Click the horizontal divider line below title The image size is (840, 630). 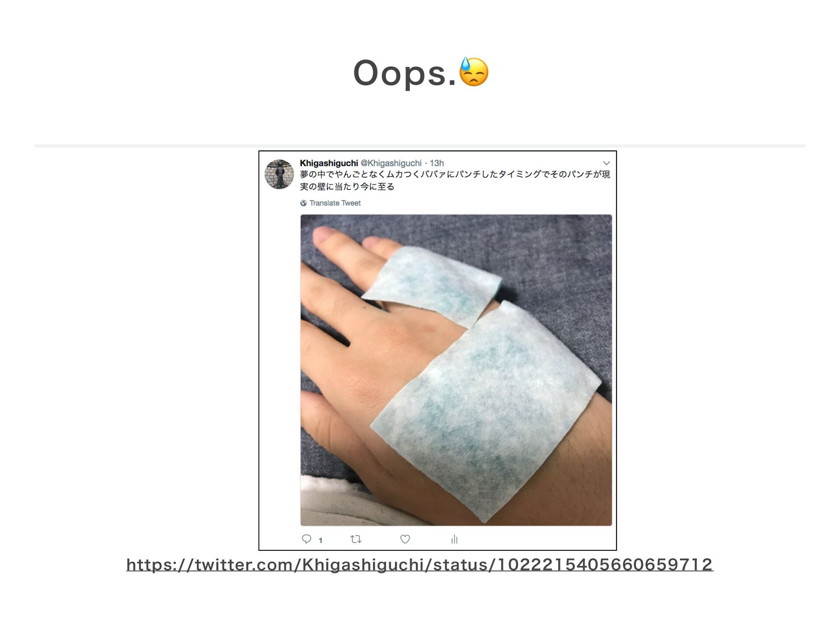pos(420,146)
